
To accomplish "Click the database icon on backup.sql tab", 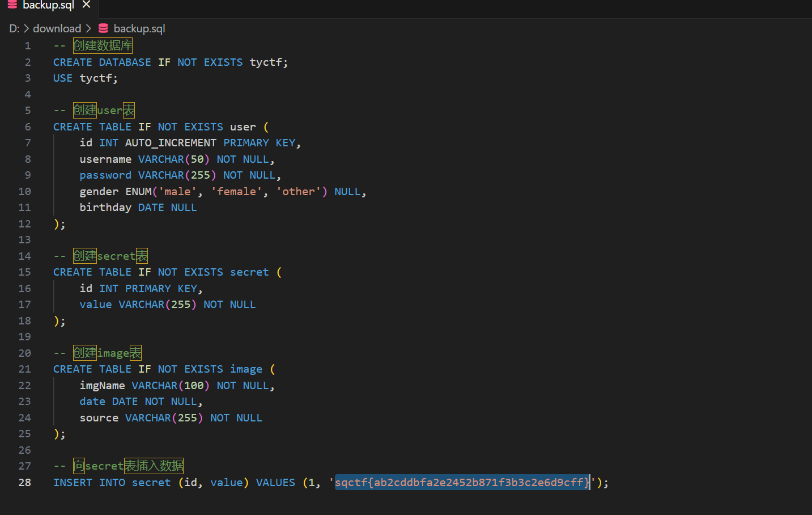I will pyautogui.click(x=12, y=5).
